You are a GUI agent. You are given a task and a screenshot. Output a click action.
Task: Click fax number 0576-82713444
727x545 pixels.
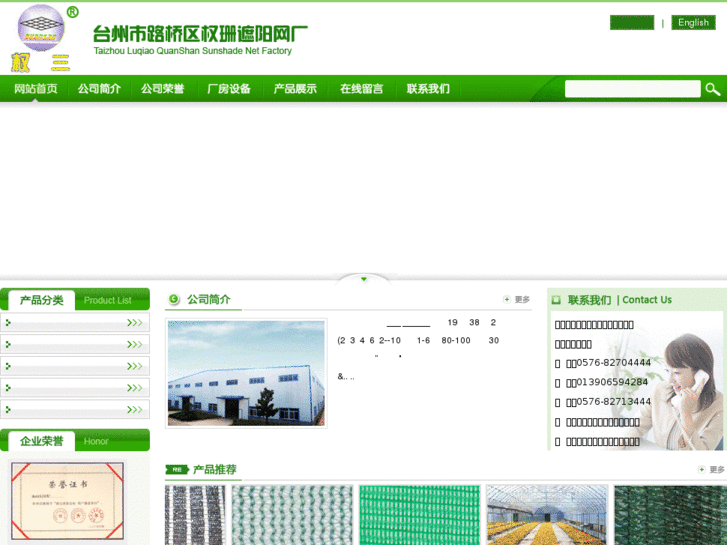613,402
